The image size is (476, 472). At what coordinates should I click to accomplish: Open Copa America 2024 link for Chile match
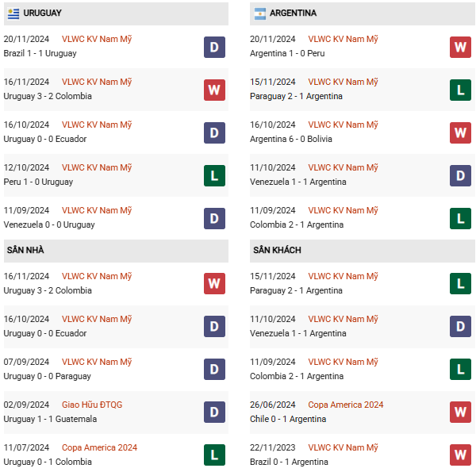coord(345,405)
